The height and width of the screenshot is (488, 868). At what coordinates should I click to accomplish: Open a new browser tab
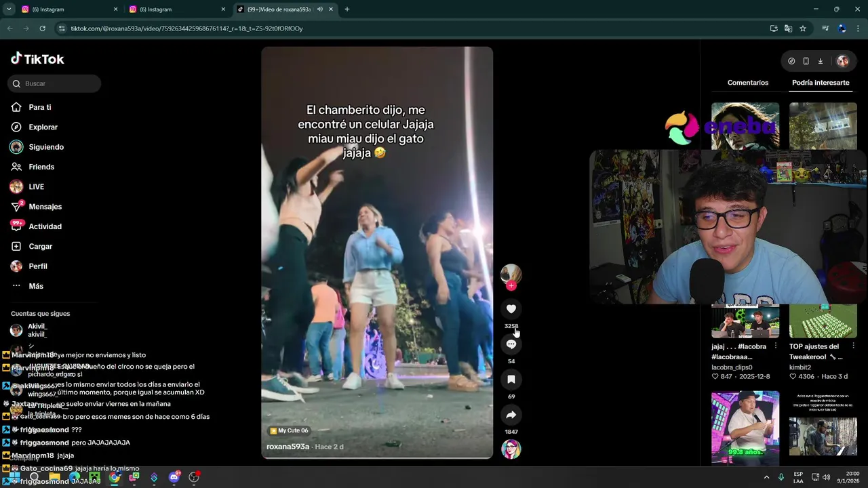(347, 9)
